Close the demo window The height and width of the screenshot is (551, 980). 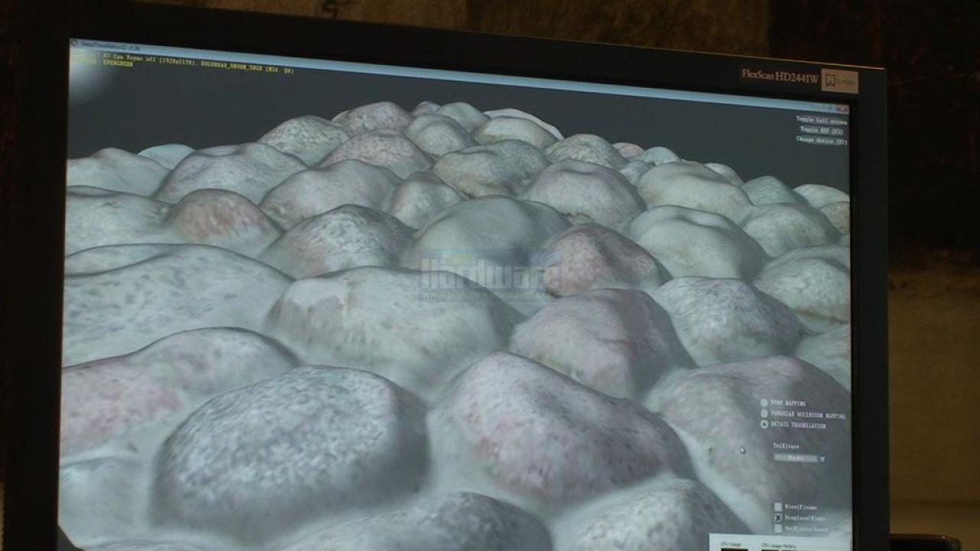coord(841,109)
